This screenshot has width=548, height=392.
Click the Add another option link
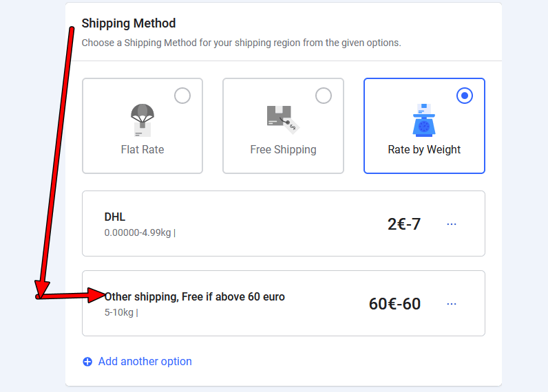click(145, 362)
